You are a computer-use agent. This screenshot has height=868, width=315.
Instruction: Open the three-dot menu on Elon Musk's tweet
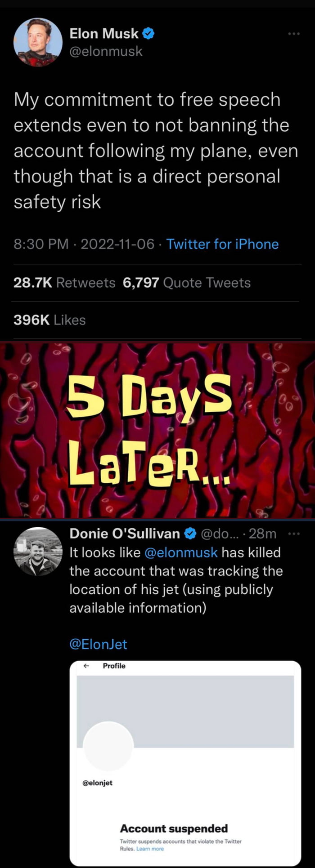coord(293,34)
